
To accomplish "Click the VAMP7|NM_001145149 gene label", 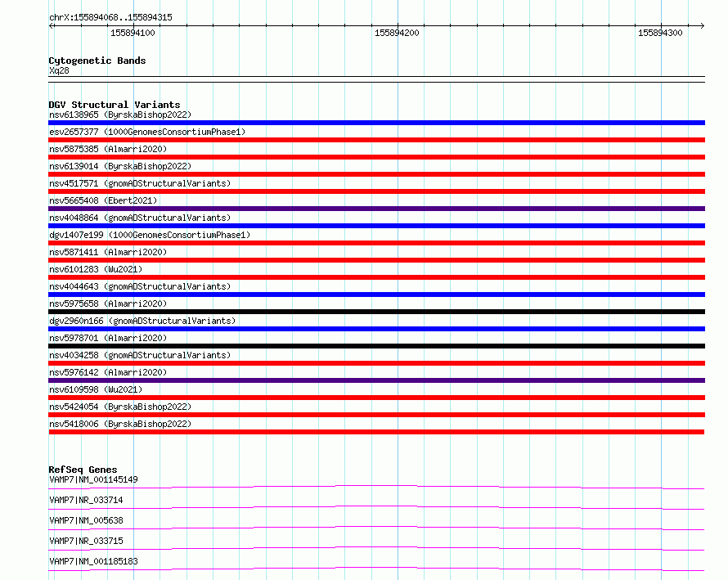I will click(93, 479).
